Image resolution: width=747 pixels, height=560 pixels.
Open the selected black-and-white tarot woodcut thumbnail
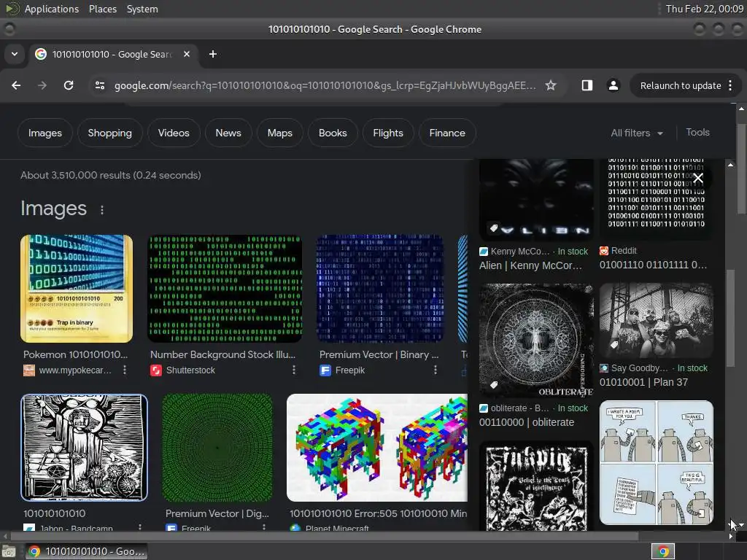click(x=85, y=448)
